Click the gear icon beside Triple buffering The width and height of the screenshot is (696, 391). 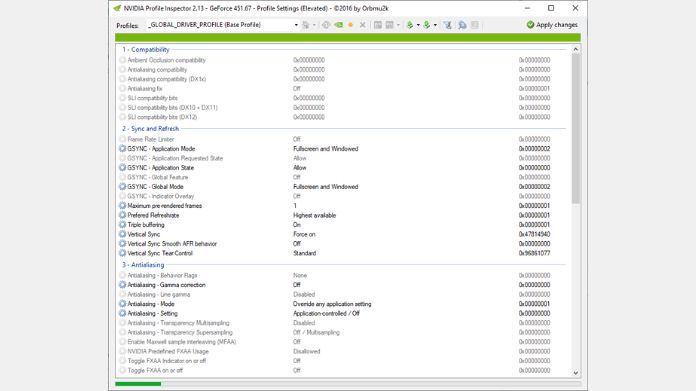tap(123, 225)
